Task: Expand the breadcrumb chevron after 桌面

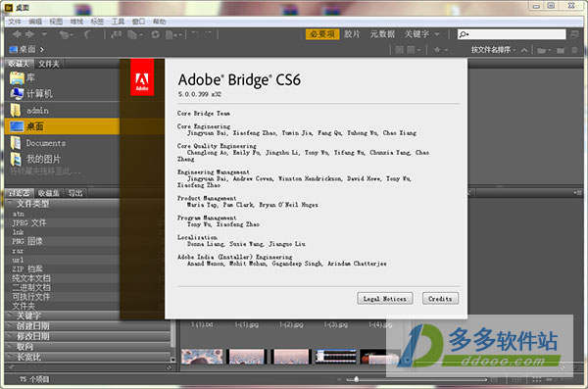Action: (x=41, y=49)
